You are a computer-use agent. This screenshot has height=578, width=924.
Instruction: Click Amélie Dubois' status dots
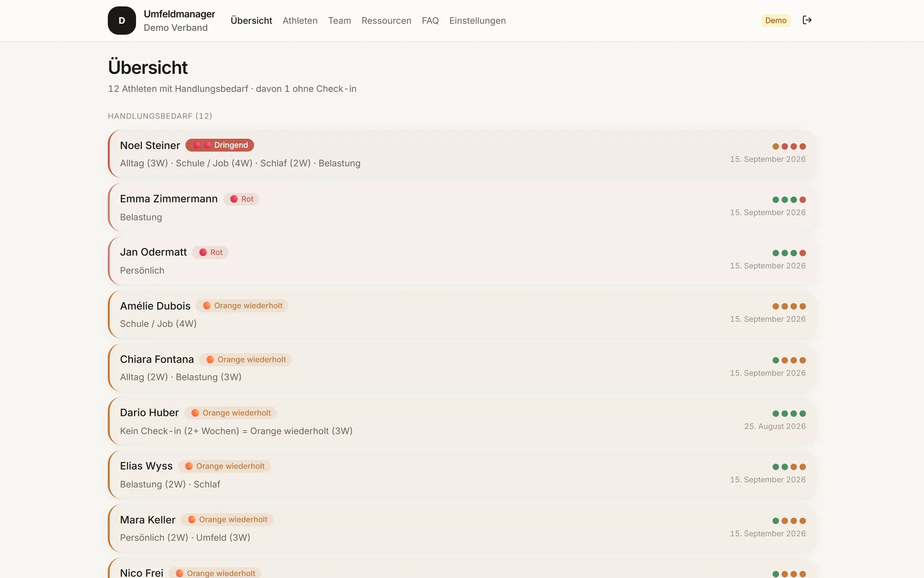point(789,306)
